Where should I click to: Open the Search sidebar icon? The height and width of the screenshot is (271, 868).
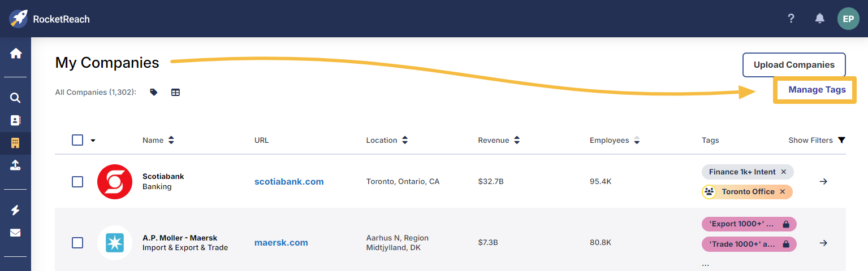pyautogui.click(x=16, y=98)
